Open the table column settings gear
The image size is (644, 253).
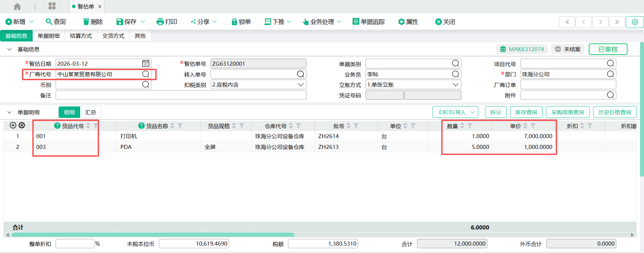[x=22, y=125]
